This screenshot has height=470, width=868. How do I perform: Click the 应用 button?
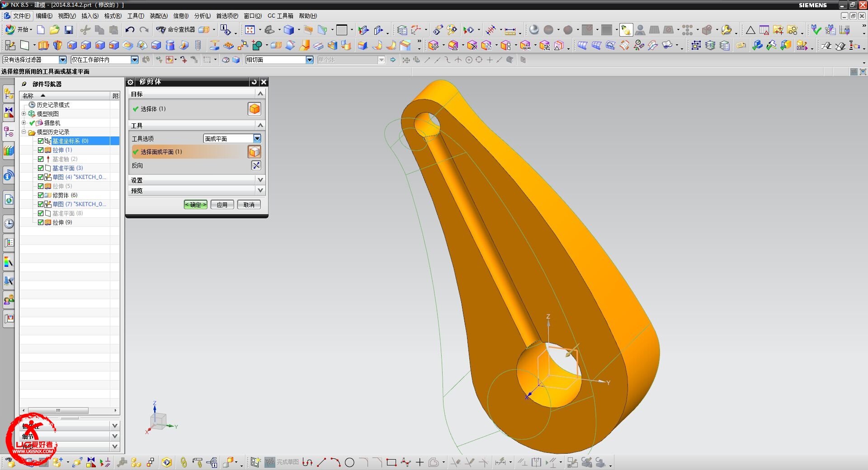point(222,205)
